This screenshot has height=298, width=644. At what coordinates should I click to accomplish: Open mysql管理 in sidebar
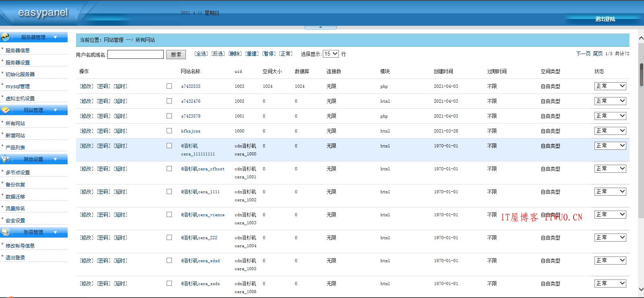click(18, 86)
